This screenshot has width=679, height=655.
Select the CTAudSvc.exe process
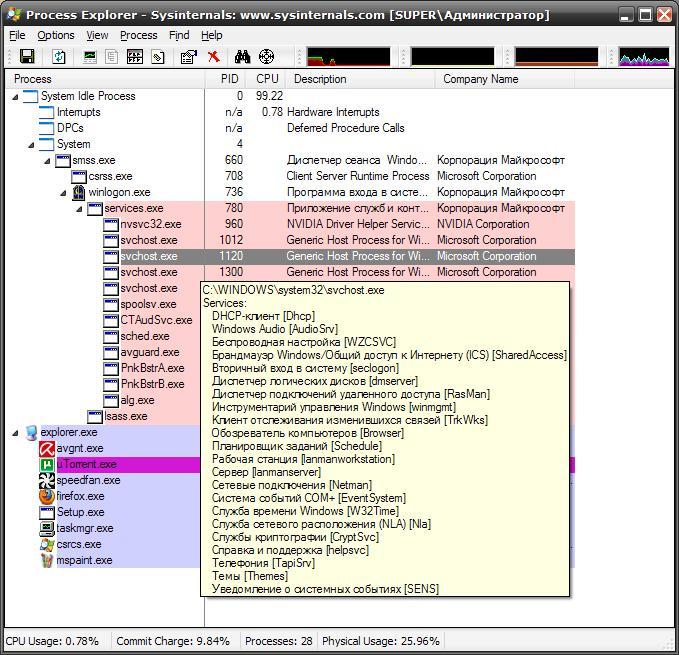(x=156, y=320)
